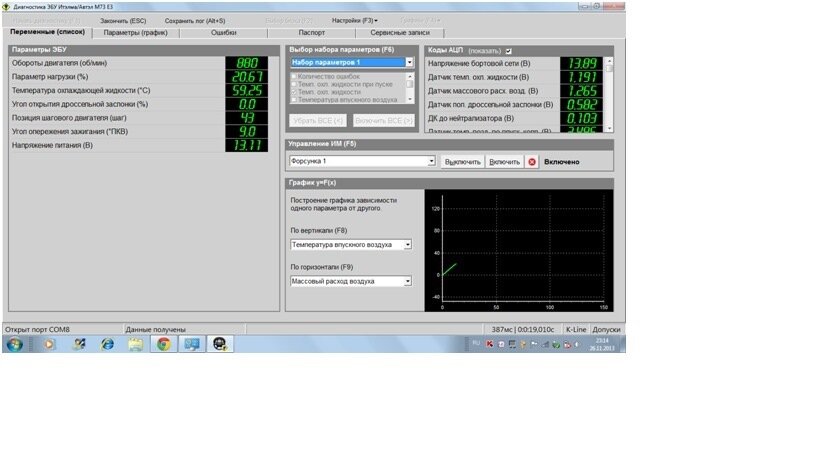819x460 pixels.
Task: Switch to the Ошибки tab
Action: [x=224, y=32]
